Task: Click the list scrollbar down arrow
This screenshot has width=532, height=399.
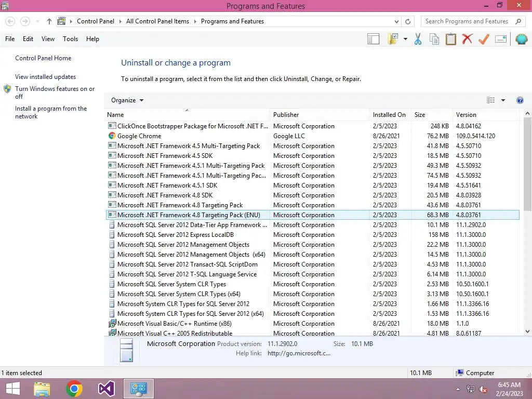Action: (527, 331)
